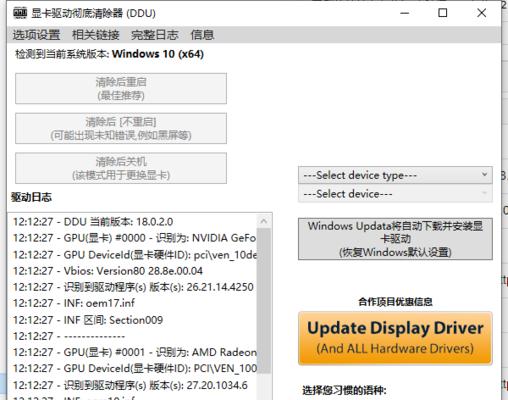Maximize the DDU window
The image size is (508, 400).
point(443,13)
